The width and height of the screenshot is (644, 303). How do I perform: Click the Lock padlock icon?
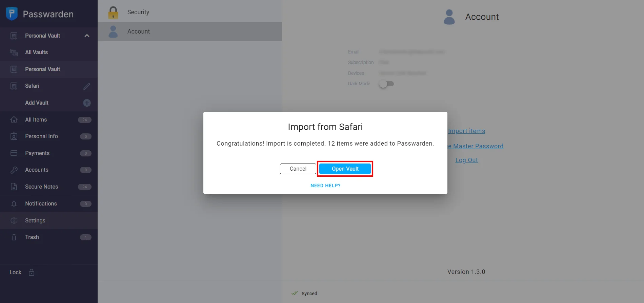click(x=32, y=273)
